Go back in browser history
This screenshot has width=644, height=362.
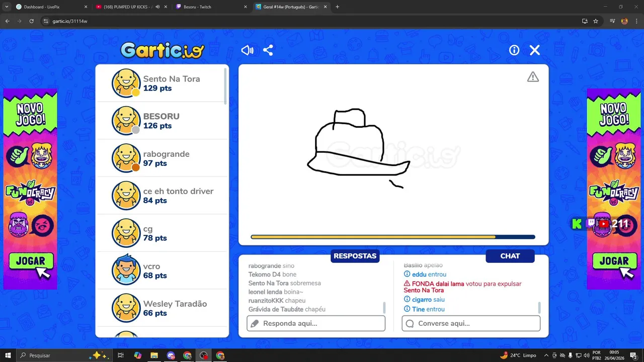tap(7, 21)
